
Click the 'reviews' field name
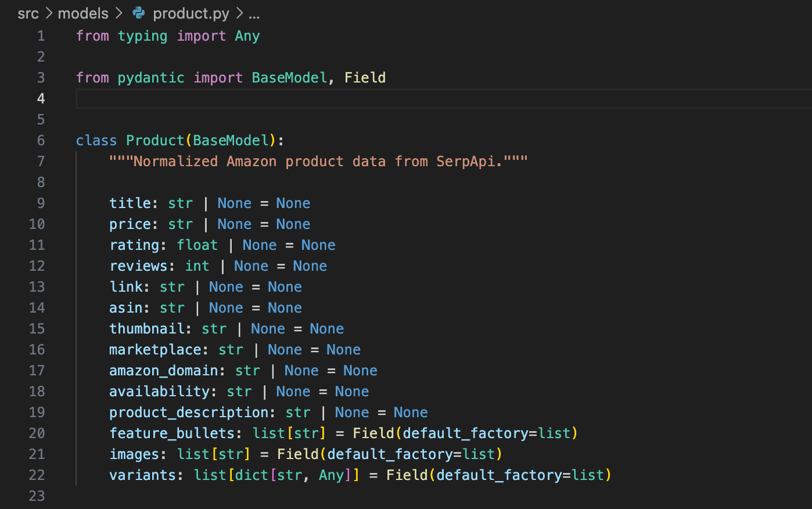click(138, 266)
